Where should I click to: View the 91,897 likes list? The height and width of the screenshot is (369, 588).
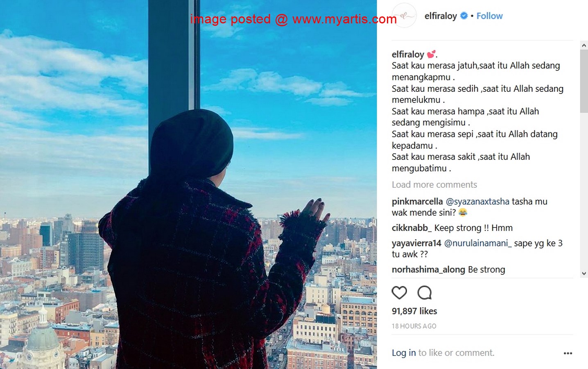(x=414, y=311)
